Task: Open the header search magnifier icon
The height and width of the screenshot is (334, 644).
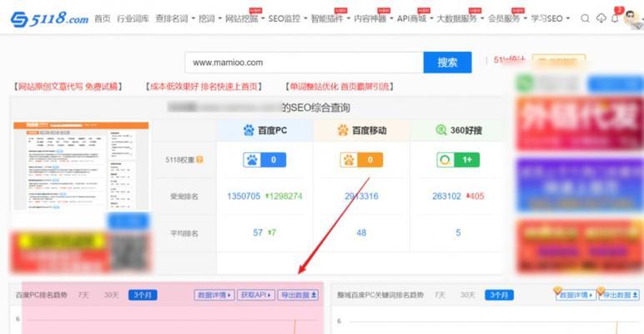Action: click(x=586, y=18)
